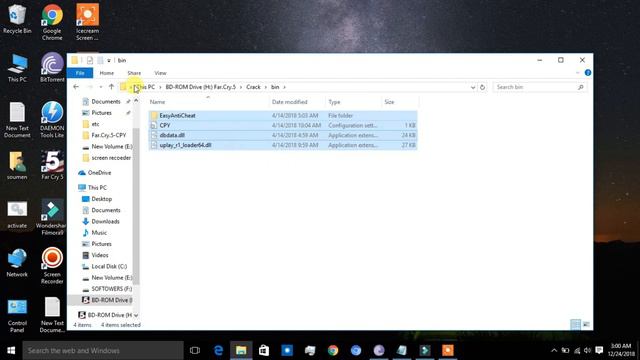Open Filmora icon on taskbar
The image size is (640, 360).
pos(425,351)
